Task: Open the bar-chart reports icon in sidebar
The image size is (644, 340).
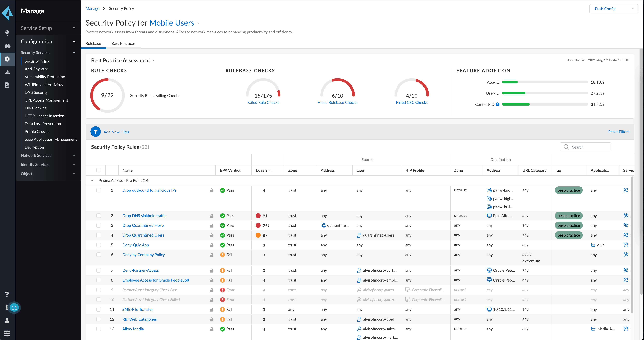Action: [7, 72]
